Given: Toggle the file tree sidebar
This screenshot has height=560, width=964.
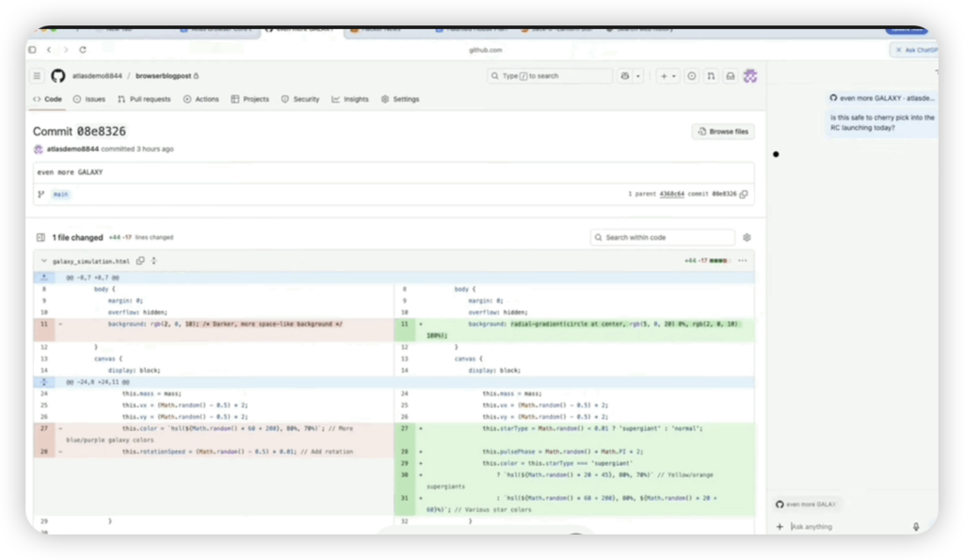Looking at the screenshot, I should [x=40, y=238].
